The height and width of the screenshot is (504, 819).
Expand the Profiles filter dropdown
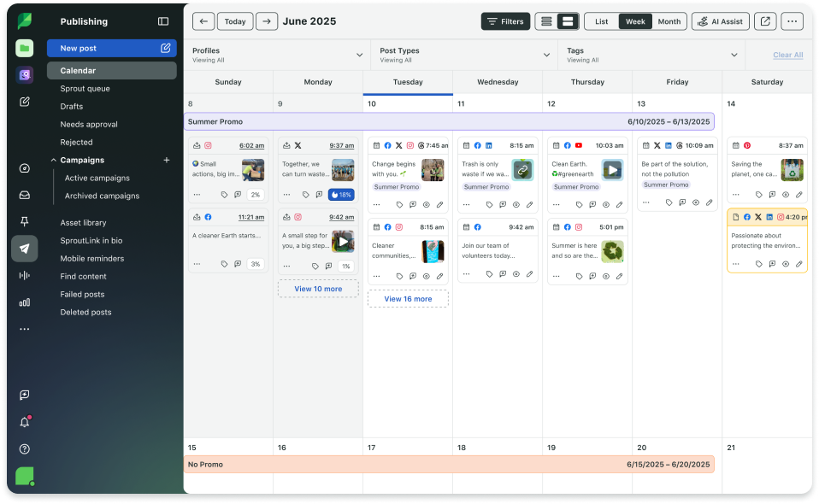pos(359,55)
